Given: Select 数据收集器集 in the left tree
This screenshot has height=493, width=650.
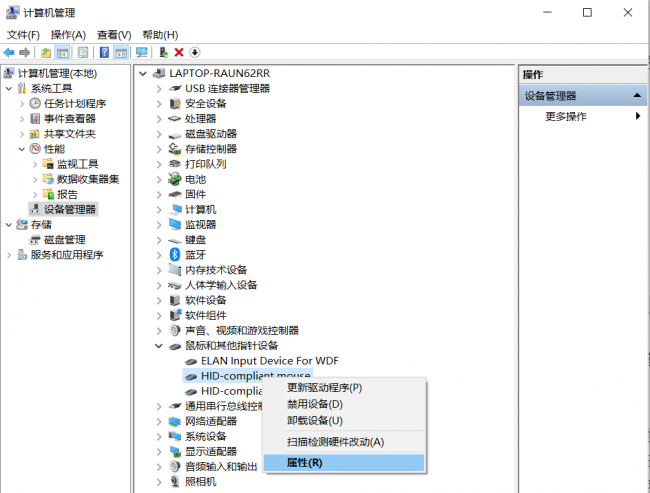Looking at the screenshot, I should point(88,179).
